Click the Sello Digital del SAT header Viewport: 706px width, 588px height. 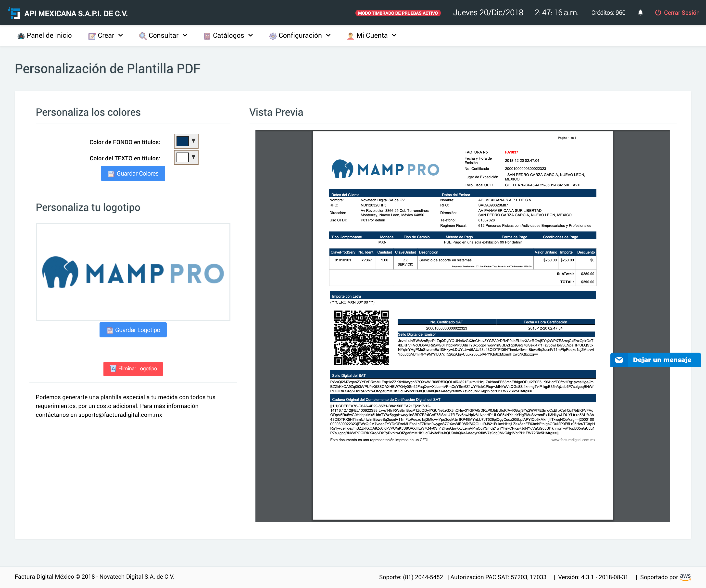(462, 374)
